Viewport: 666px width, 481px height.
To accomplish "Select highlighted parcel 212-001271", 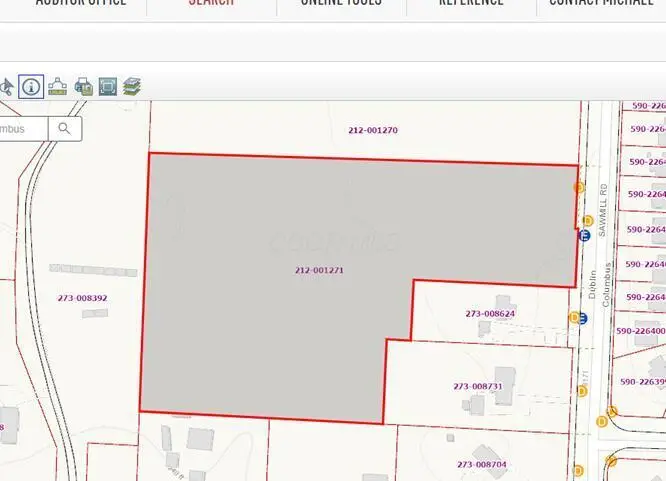I will coord(319,270).
